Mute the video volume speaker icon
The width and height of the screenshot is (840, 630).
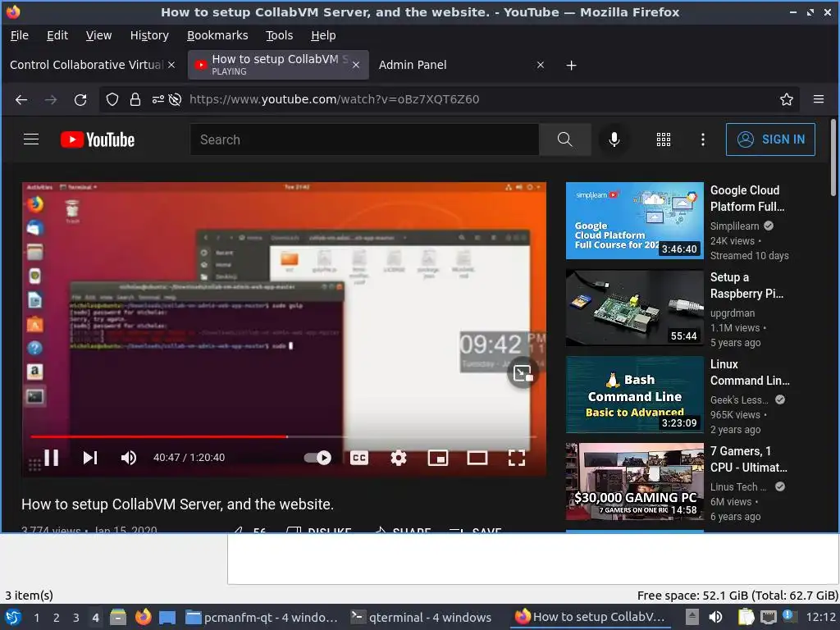(x=129, y=458)
